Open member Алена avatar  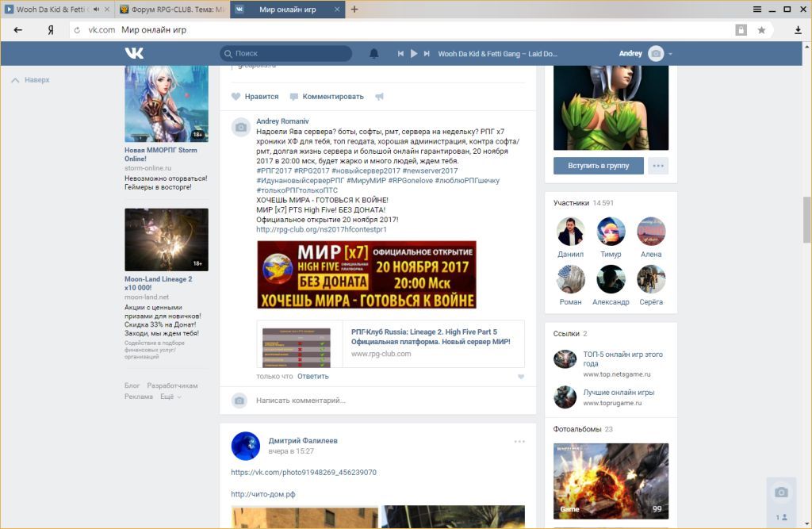click(x=651, y=231)
